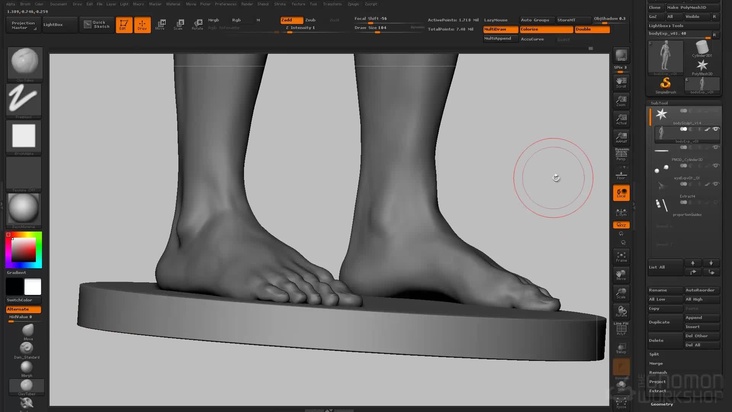Image resolution: width=732 pixels, height=412 pixels.
Task: Open the alpha selector square
Action: (24, 137)
